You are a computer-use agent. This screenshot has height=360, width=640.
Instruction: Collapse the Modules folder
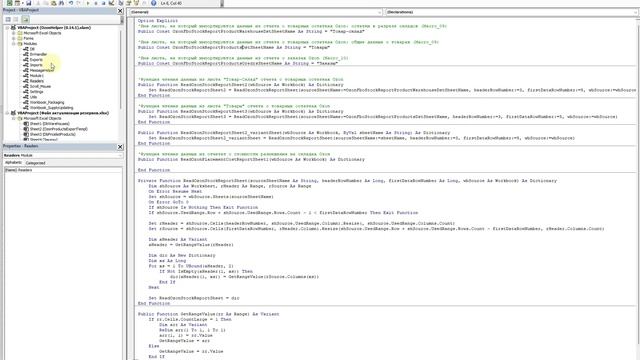pos(13,44)
